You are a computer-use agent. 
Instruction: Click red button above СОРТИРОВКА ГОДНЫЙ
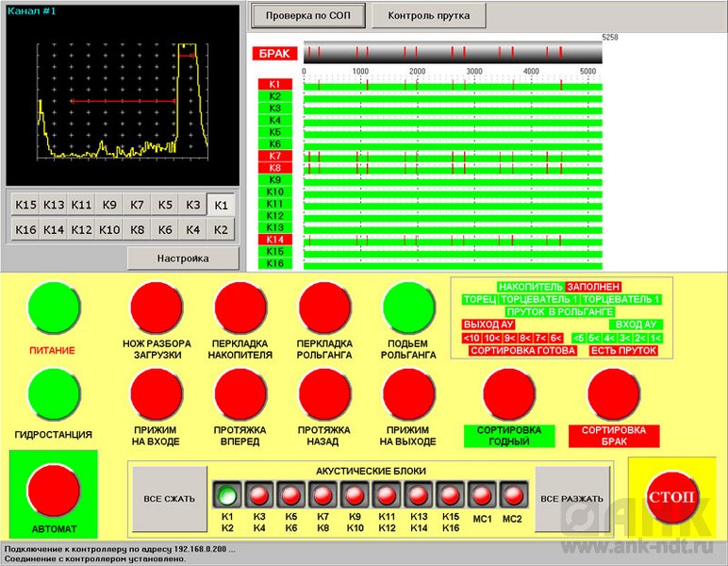pyautogui.click(x=509, y=393)
